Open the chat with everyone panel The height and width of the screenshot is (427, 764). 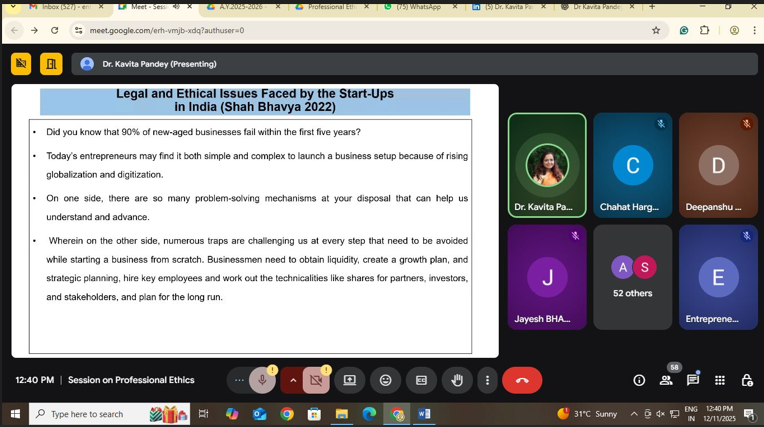pos(693,380)
